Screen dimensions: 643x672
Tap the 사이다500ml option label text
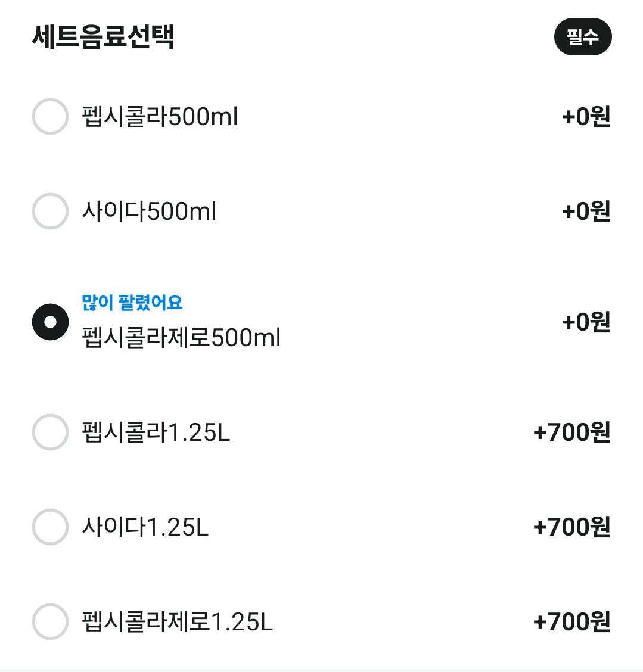pos(149,211)
